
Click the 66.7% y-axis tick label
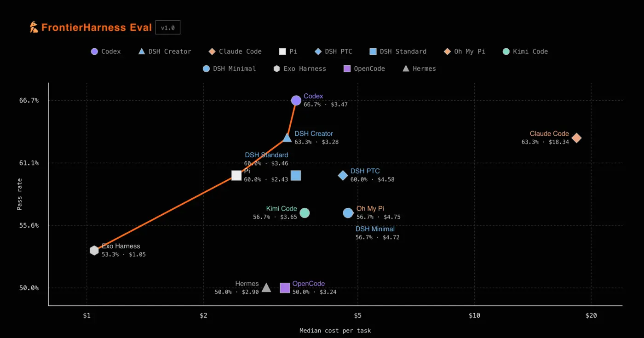point(30,100)
